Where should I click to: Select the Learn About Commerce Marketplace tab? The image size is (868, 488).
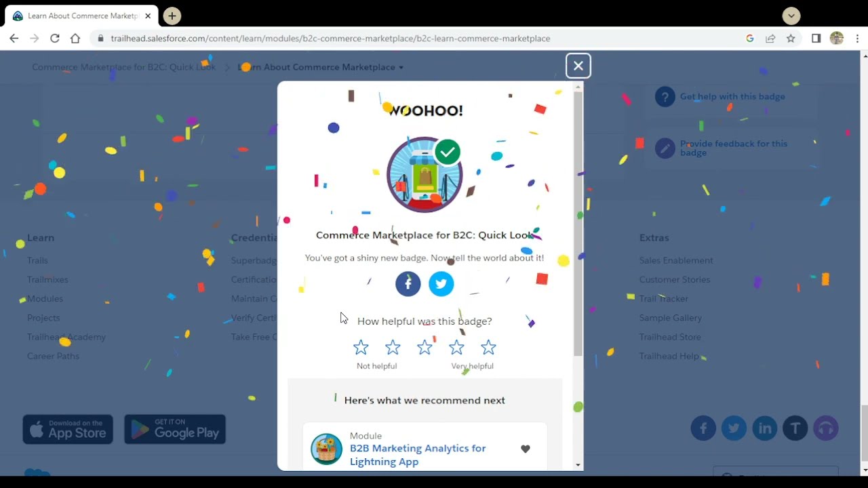coord(81,16)
